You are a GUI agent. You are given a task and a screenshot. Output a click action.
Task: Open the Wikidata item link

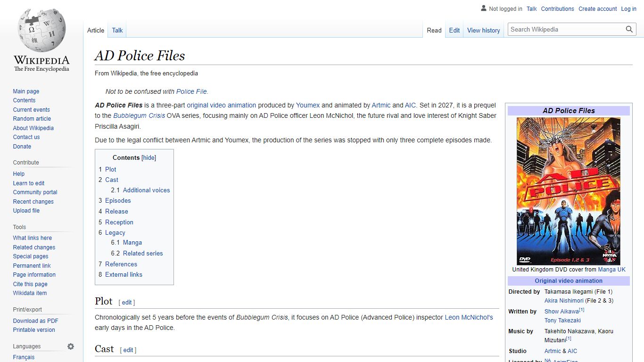(30, 293)
